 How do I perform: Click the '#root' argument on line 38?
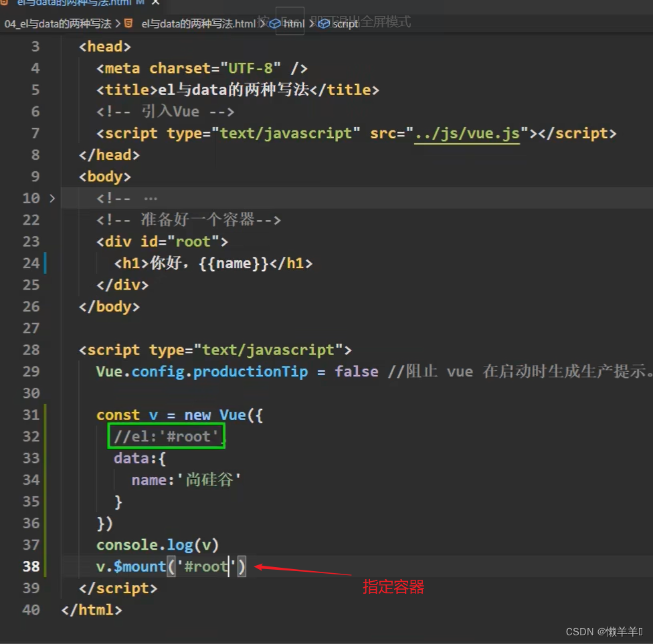coord(207,567)
